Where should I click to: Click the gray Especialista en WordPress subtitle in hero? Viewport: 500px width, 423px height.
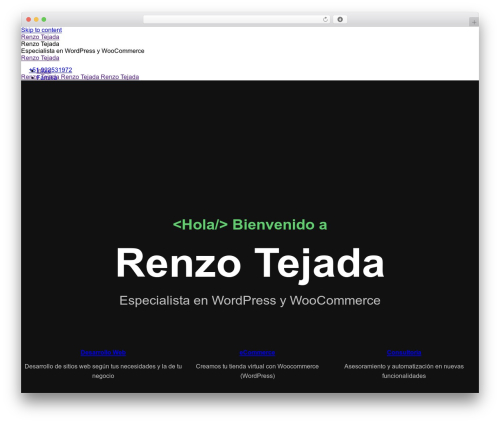coord(250,300)
